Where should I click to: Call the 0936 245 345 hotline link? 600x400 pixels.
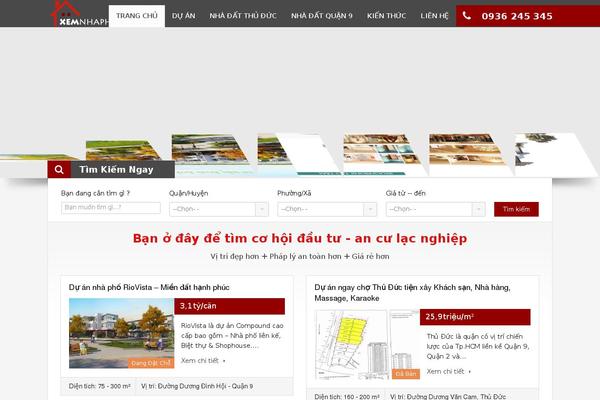point(517,16)
